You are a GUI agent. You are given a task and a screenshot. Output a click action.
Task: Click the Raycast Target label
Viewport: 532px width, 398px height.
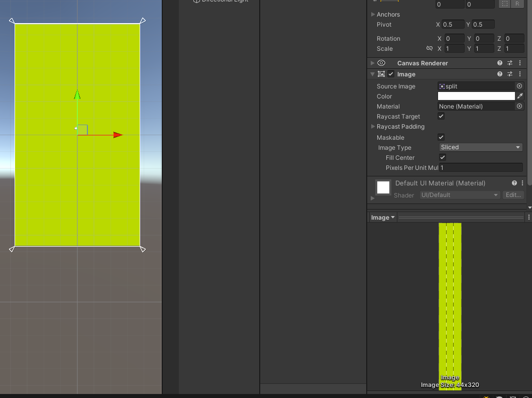coord(398,117)
